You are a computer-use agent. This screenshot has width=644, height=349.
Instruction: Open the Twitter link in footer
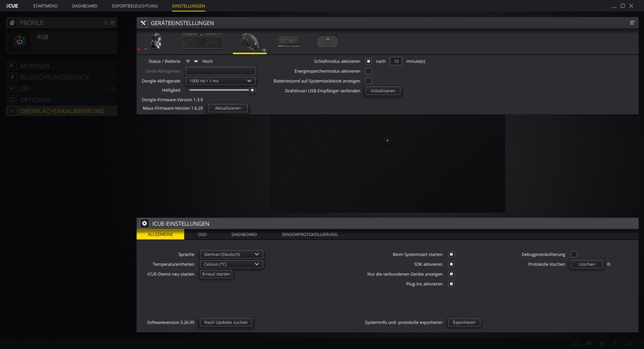pyautogui.click(x=602, y=344)
